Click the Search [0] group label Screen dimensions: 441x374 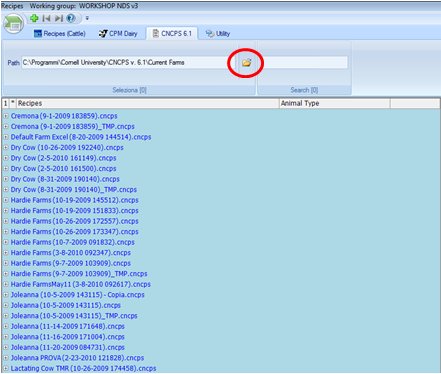(304, 90)
